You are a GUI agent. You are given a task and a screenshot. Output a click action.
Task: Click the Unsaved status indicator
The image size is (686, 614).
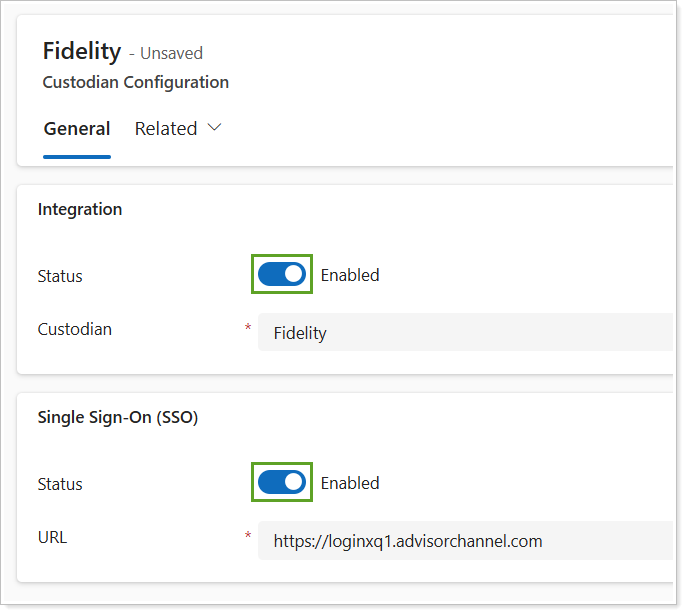click(171, 53)
